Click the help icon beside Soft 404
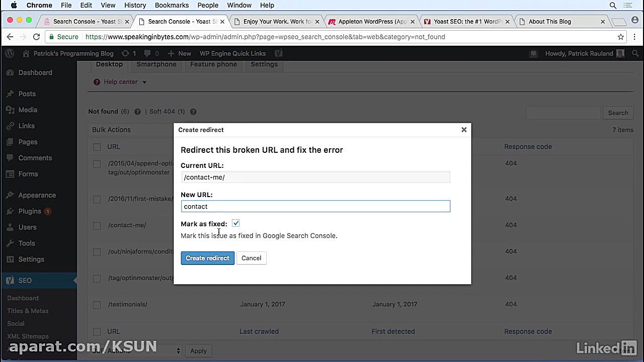 tap(193, 112)
